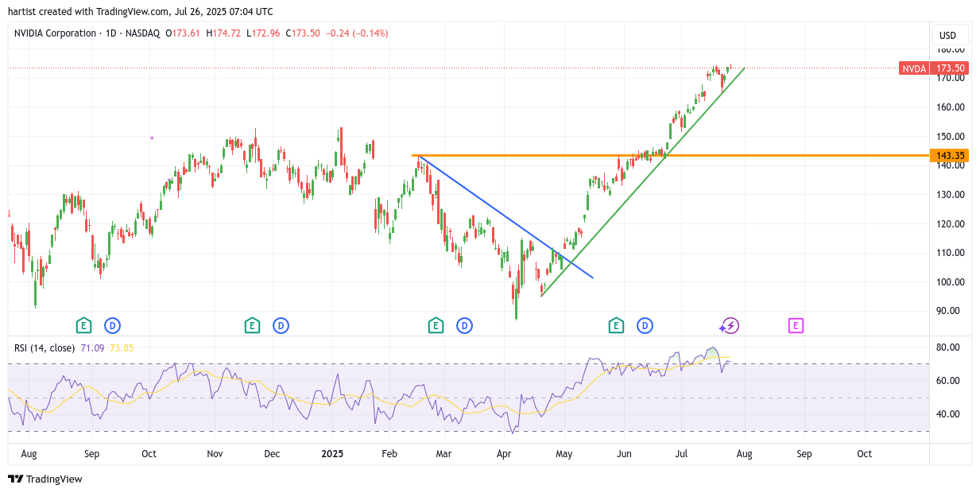The image size is (980, 493).
Task: Click the 160.00 price axis label
Action: pyautogui.click(x=951, y=107)
